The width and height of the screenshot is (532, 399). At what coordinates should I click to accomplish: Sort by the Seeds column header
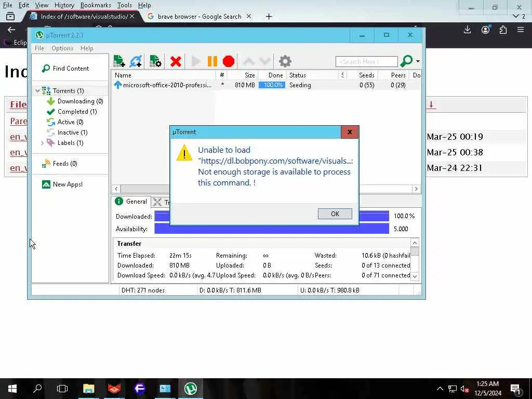[362, 75]
